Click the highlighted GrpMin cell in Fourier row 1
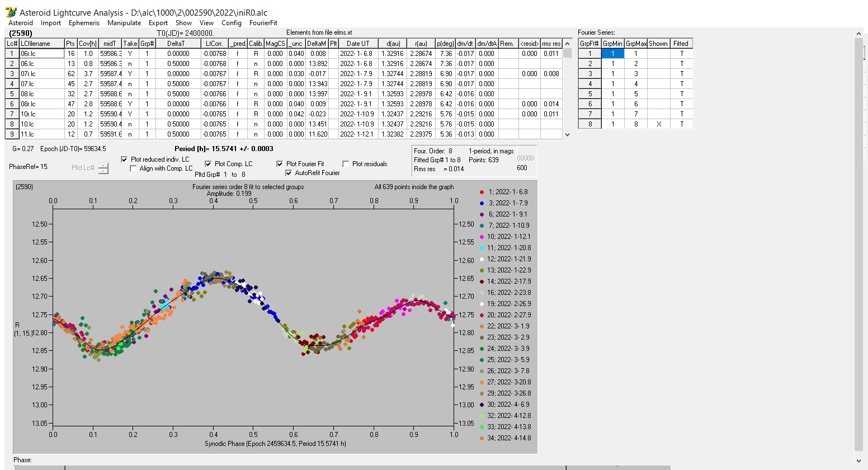 pyautogui.click(x=613, y=54)
